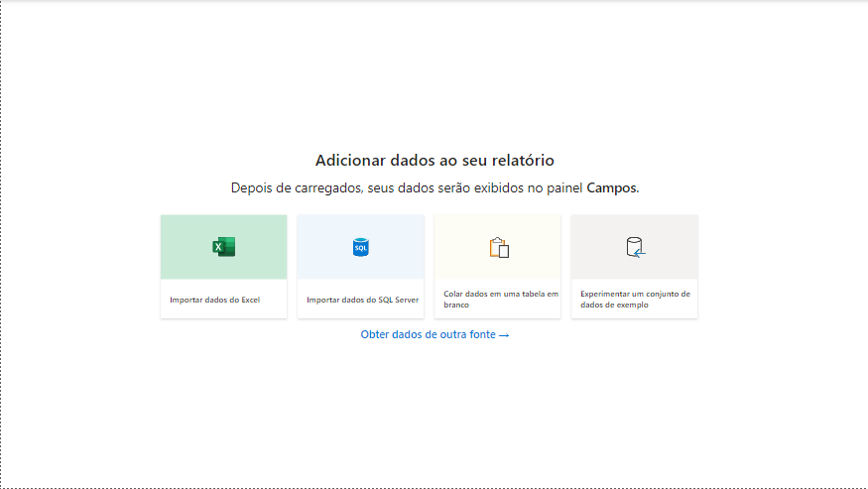Click the sample dataset cylinder icon
Image resolution: width=868 pixels, height=489 pixels.
[636, 248]
